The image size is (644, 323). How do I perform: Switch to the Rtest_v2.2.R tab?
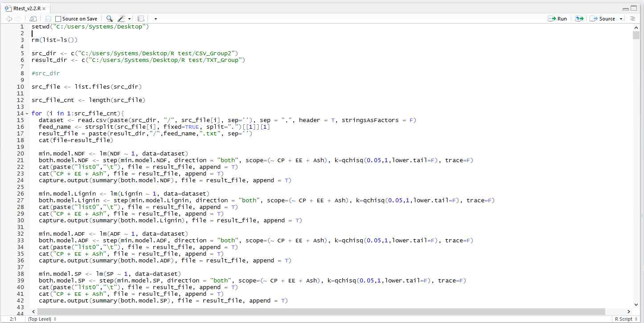26,8
